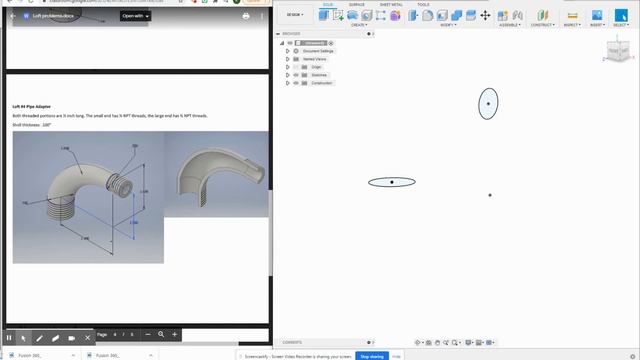The image size is (640, 360).
Task: Open the Create Form tool
Action: tap(395, 16)
